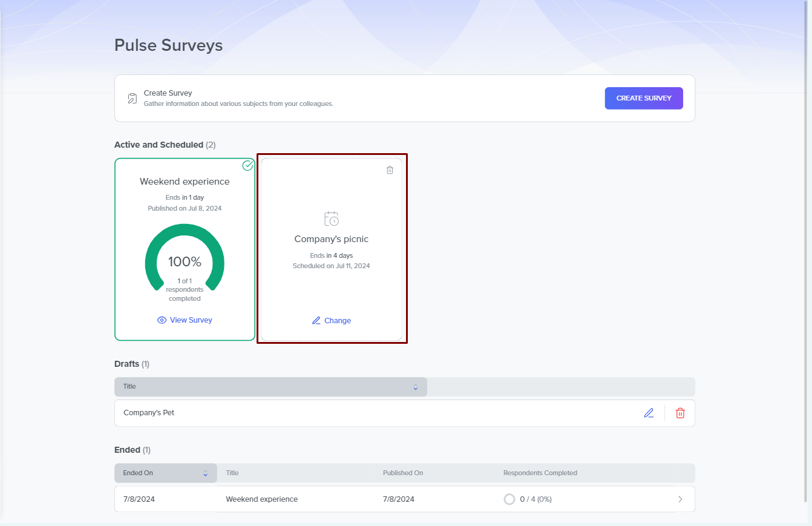The width and height of the screenshot is (812, 526).
Task: Delete the Company's Pet draft
Action: (x=680, y=413)
